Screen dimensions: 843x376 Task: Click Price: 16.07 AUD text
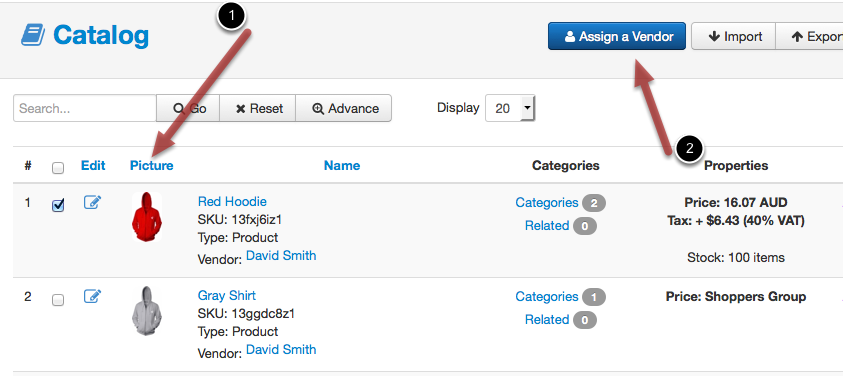click(x=735, y=203)
